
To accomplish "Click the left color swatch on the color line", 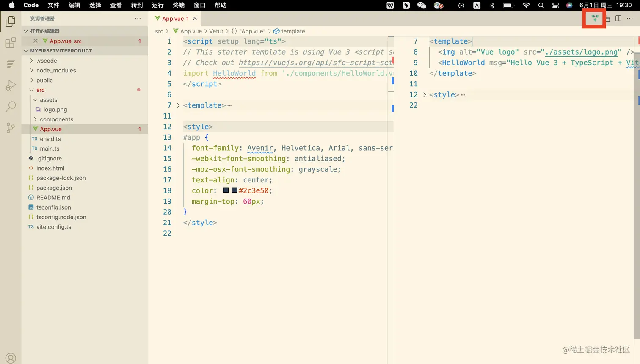I will [226, 190].
